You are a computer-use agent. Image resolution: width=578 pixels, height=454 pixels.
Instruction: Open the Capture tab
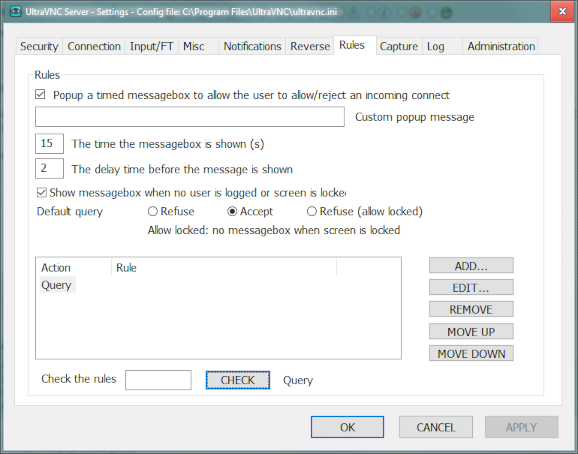coord(399,46)
